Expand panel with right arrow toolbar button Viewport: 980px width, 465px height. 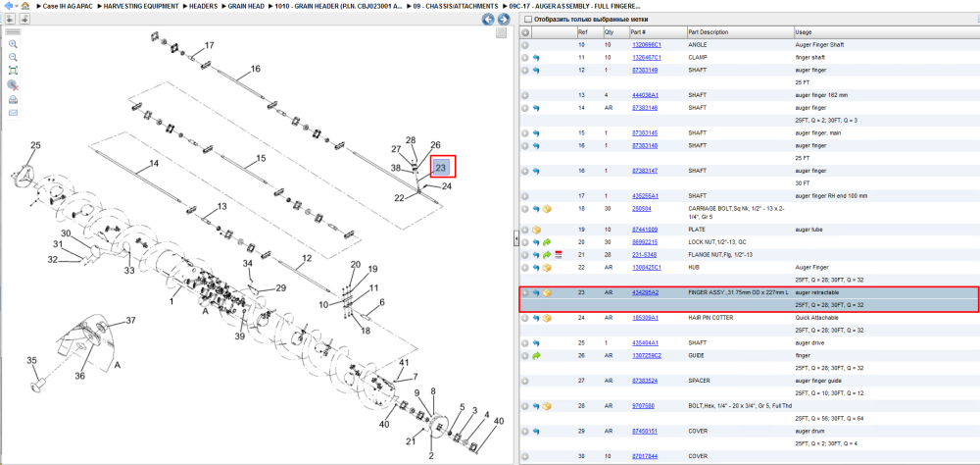click(x=25, y=19)
